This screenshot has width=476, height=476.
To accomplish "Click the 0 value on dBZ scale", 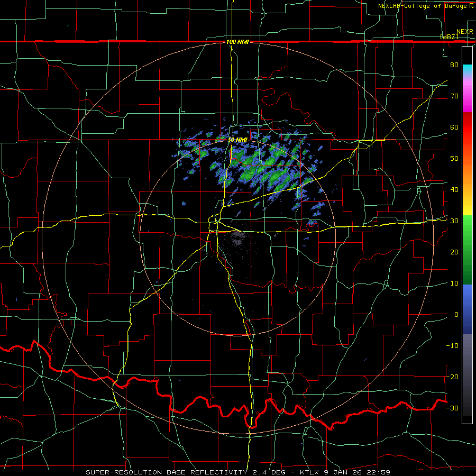I will tap(456, 315).
